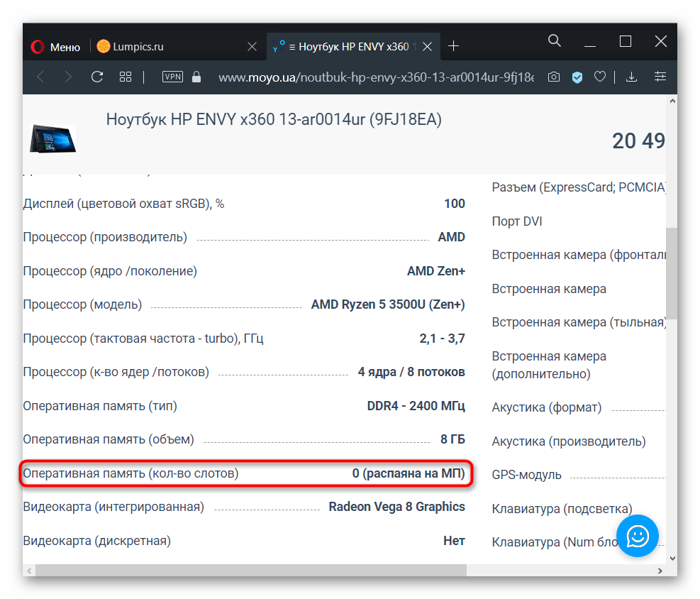
Task: Reload the page
Action: click(x=98, y=77)
